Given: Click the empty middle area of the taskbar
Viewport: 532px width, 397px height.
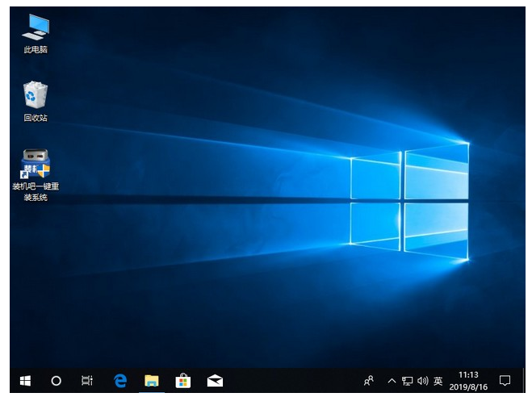Looking at the screenshot, I should (x=291, y=380).
